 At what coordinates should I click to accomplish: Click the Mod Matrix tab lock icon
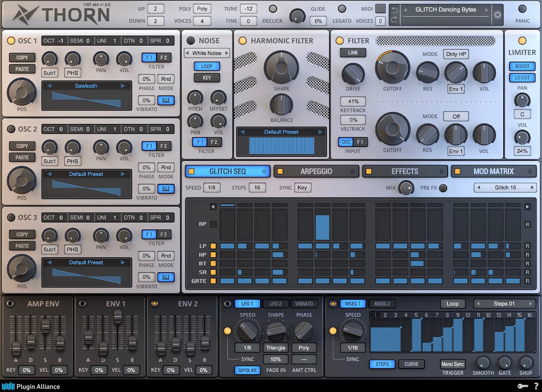point(530,171)
